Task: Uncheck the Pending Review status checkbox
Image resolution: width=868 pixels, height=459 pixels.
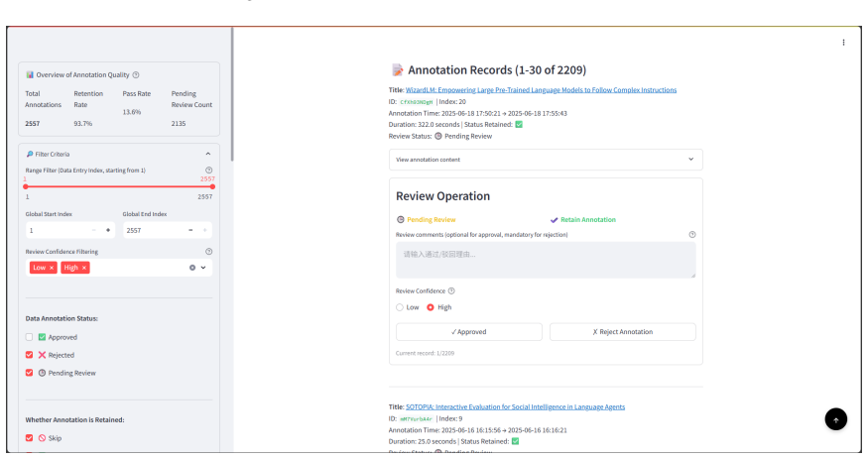Action: click(x=30, y=373)
